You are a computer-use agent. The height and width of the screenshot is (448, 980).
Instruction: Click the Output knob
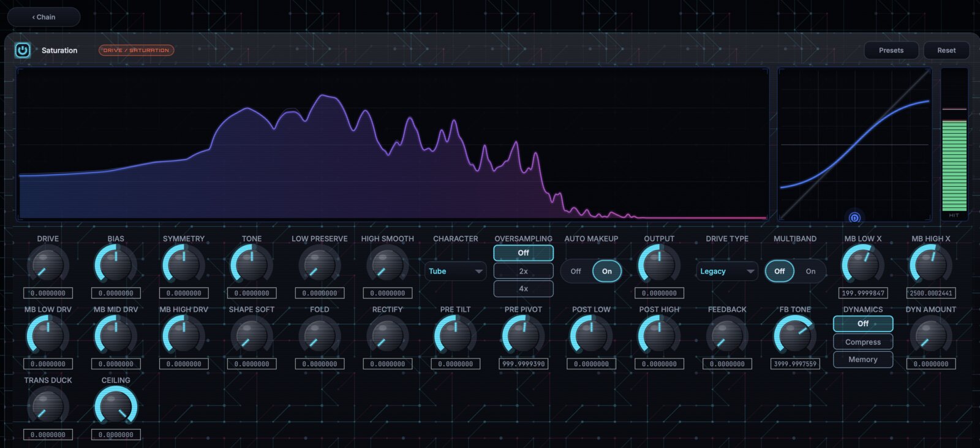tap(659, 265)
